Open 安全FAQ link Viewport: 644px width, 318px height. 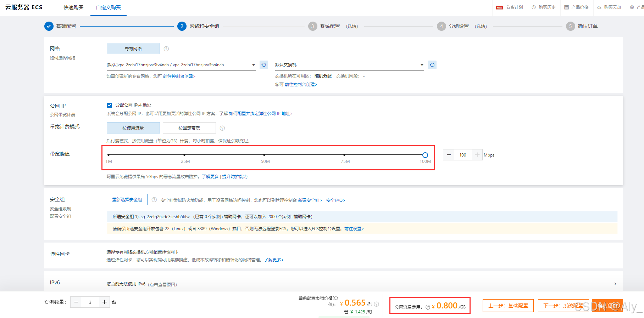335,200
